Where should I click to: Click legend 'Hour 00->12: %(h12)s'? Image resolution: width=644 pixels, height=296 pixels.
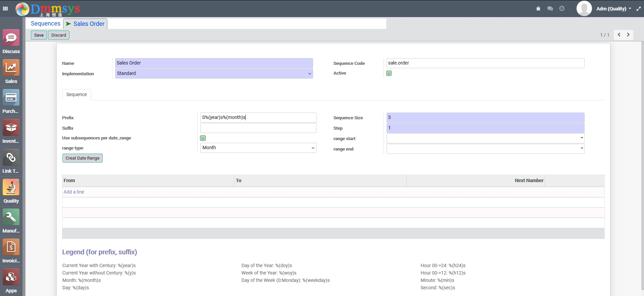coord(443,273)
